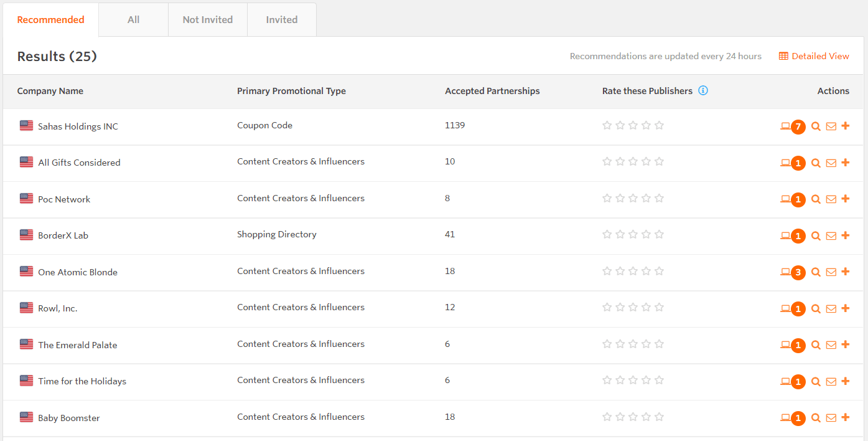
Task: Open the Not Invited tab
Action: point(207,20)
